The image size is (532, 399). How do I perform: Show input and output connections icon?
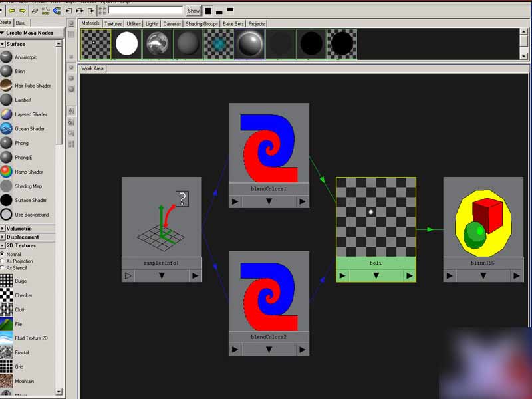click(80, 11)
